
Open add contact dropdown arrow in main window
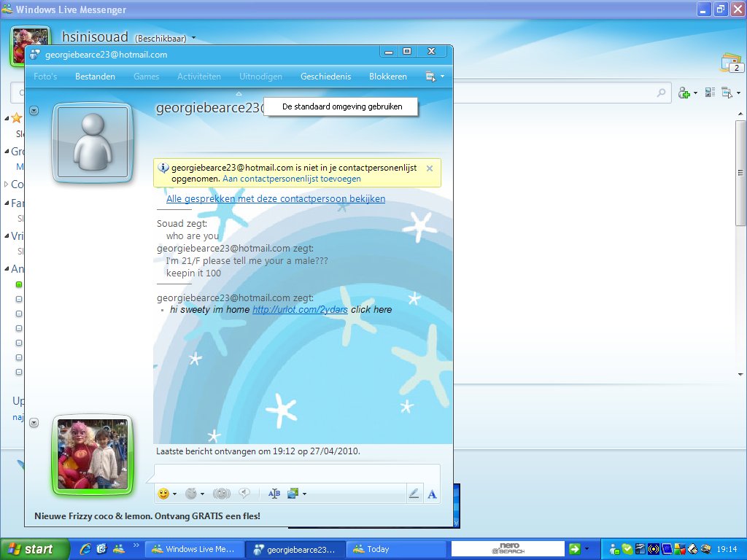pyautogui.click(x=695, y=93)
